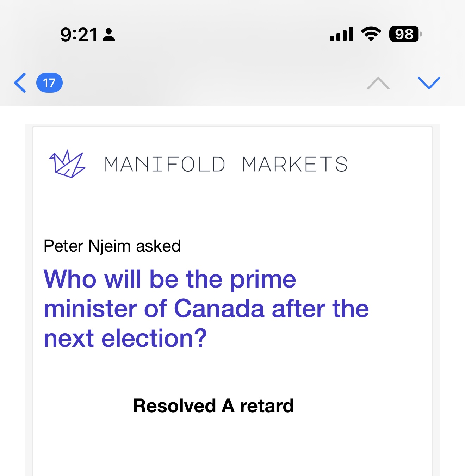Image resolution: width=465 pixels, height=476 pixels.
Task: Tap the 9:21 clock in status bar
Action: click(79, 35)
